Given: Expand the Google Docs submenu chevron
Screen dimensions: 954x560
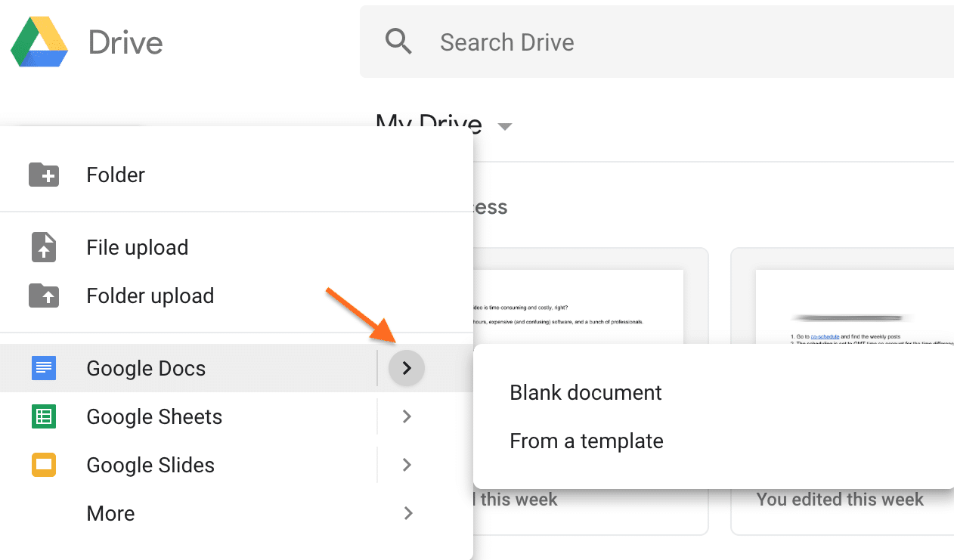Looking at the screenshot, I should click(x=406, y=367).
